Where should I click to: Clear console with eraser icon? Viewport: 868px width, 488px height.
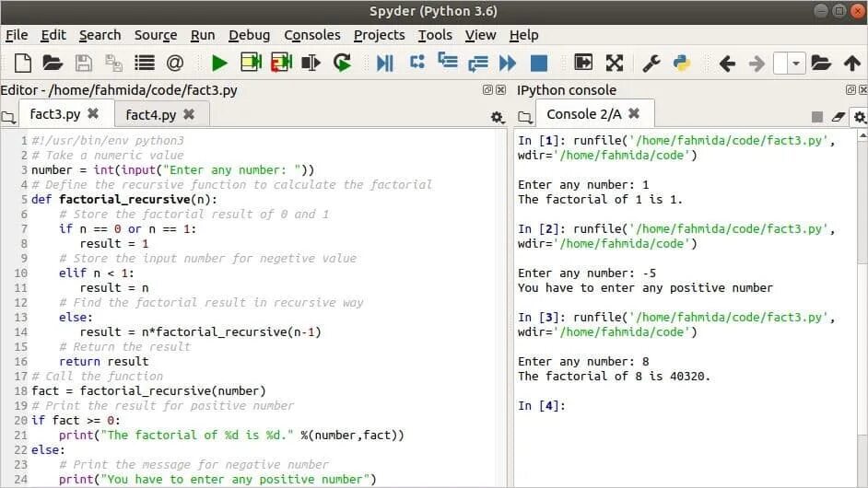tap(839, 117)
